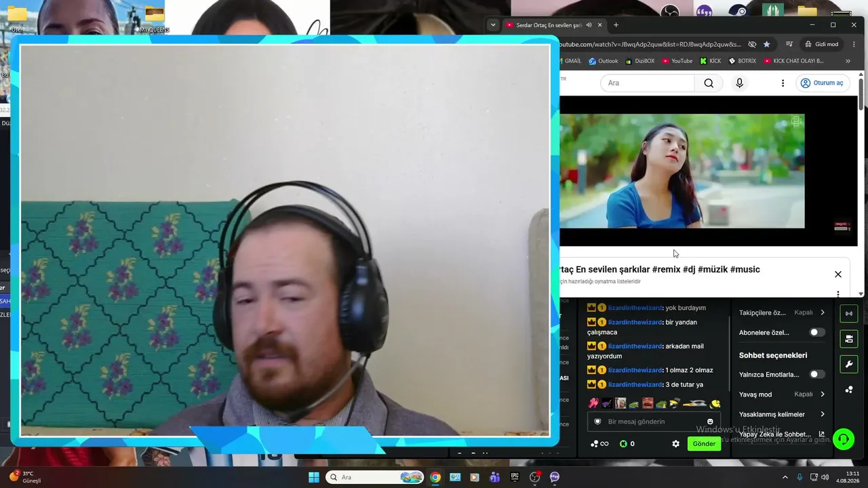Open Chrome from the taskbar
This screenshot has height=488, width=868.
point(435,477)
